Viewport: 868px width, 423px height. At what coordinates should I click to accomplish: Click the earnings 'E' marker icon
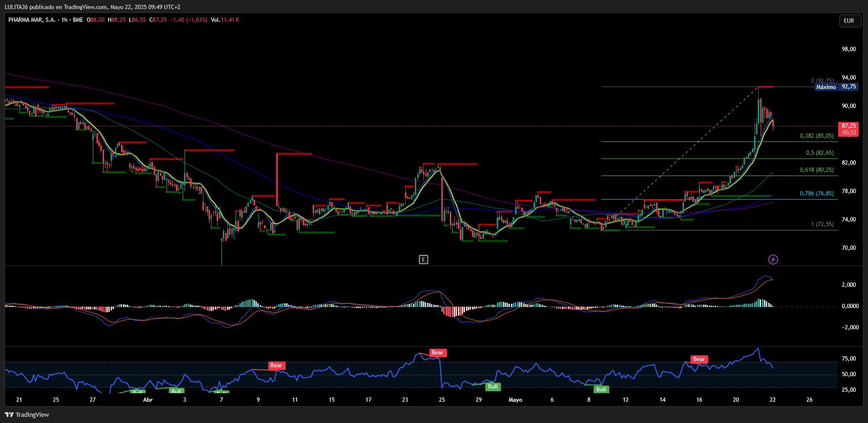[x=423, y=259]
